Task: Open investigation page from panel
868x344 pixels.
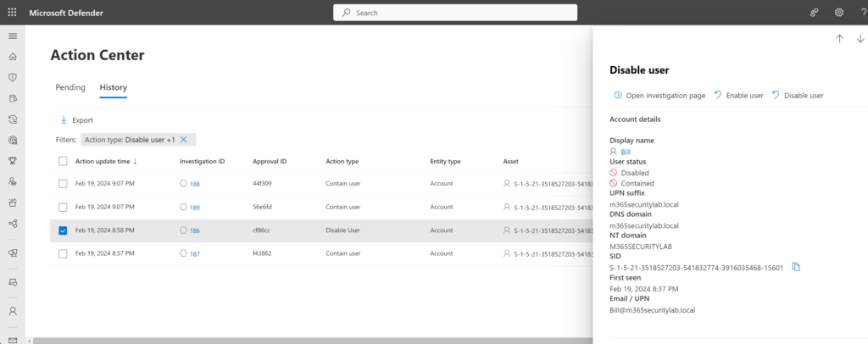Action: (x=659, y=96)
